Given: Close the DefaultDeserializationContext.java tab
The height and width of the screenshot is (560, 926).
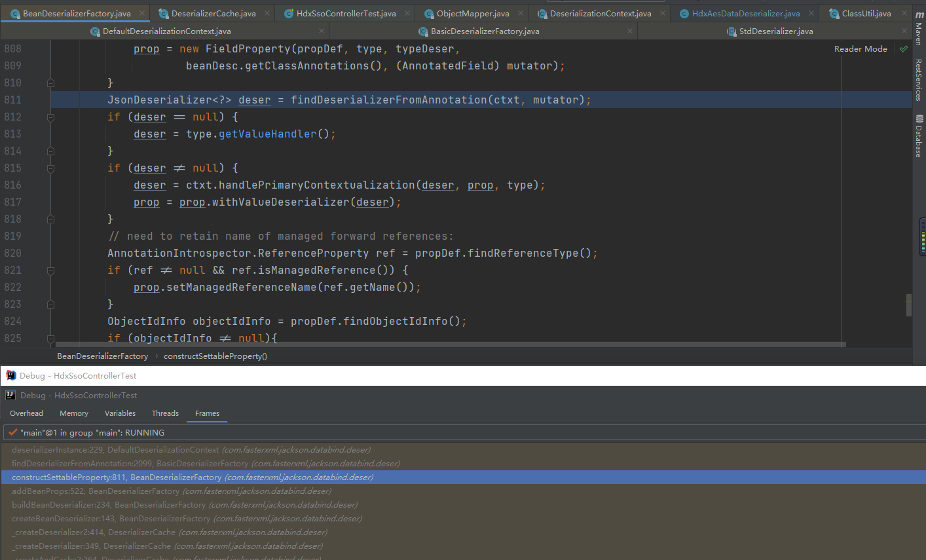Looking at the screenshot, I should (321, 31).
